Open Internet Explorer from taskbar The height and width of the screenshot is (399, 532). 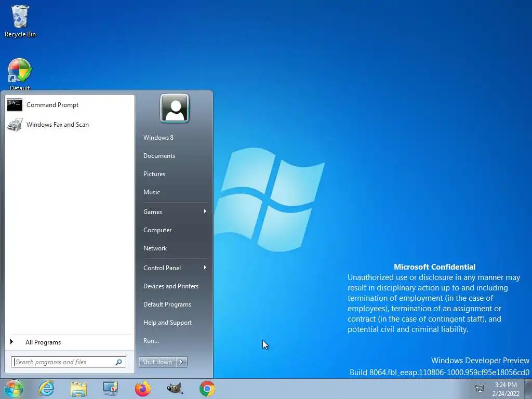pos(46,389)
